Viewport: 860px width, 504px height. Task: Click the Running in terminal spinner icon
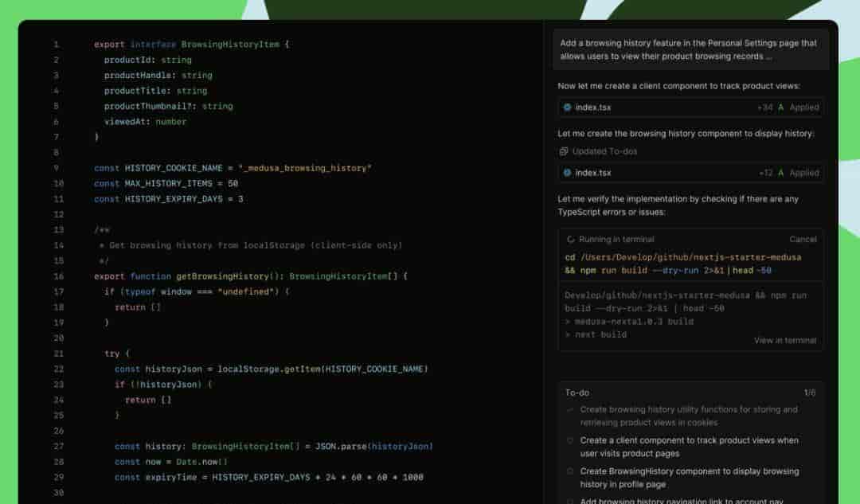click(x=570, y=239)
